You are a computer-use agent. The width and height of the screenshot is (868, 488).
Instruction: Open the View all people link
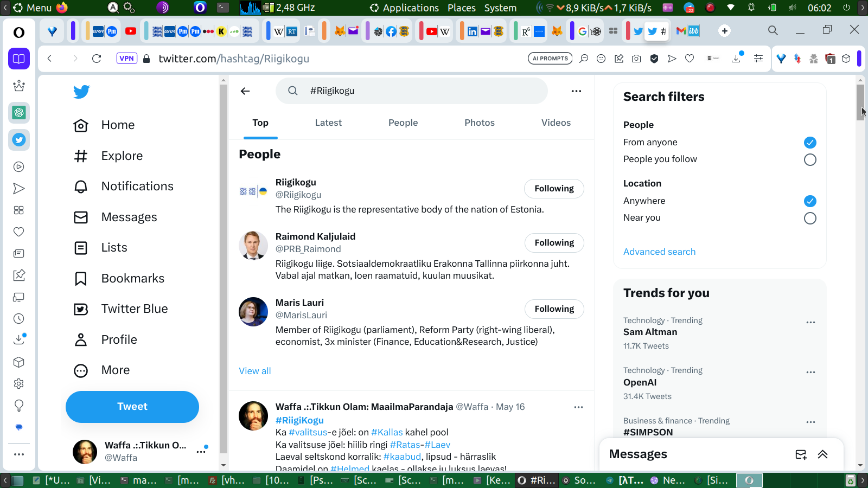pos(255,371)
